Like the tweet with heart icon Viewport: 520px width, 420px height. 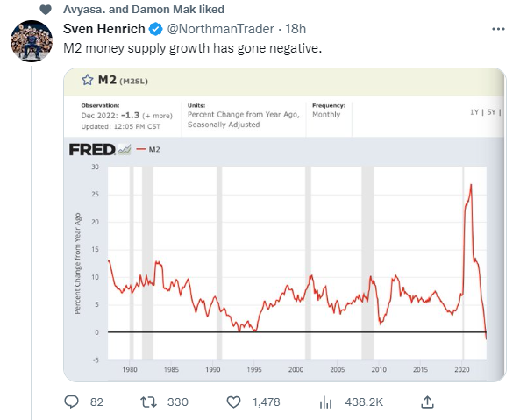(233, 402)
